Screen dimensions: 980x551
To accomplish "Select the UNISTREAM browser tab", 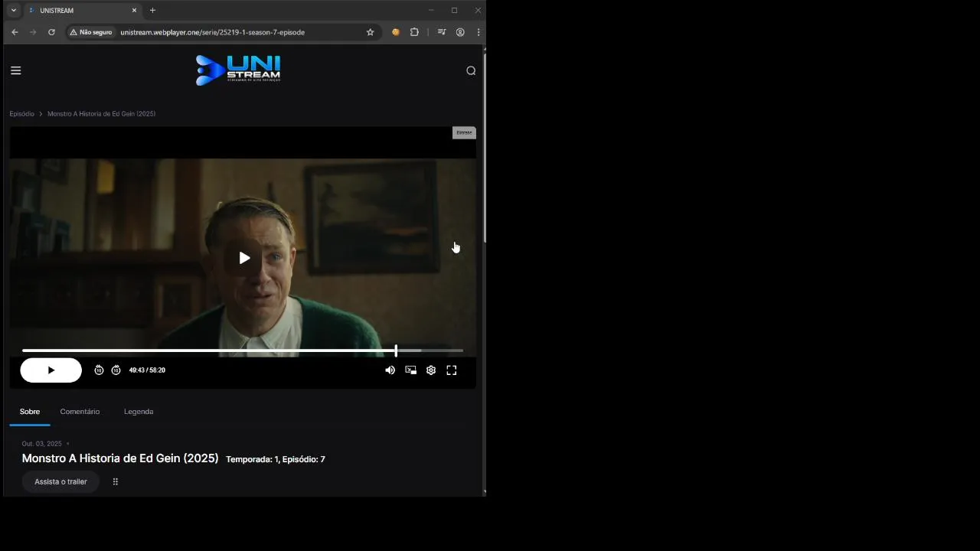I will click(x=82, y=10).
